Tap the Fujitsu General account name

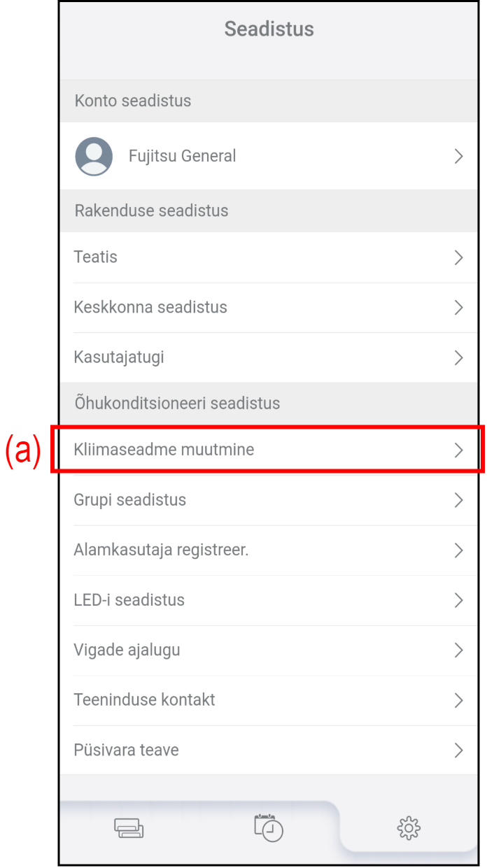point(182,156)
